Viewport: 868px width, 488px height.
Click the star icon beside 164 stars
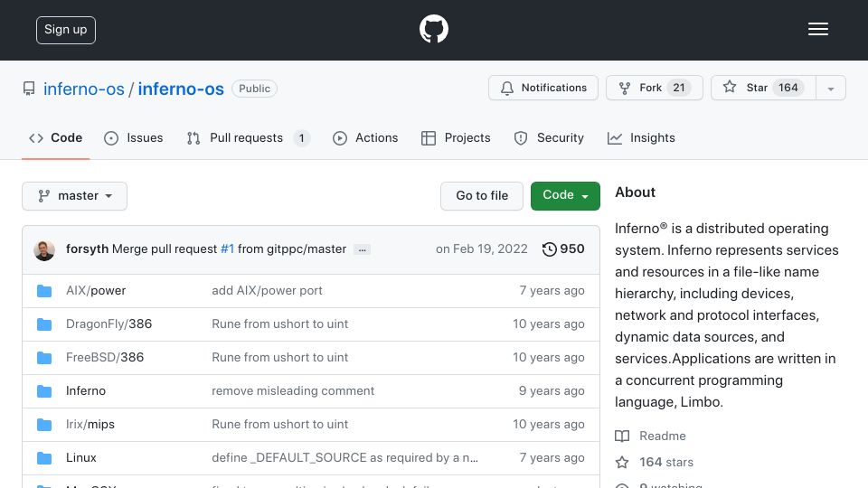click(622, 462)
